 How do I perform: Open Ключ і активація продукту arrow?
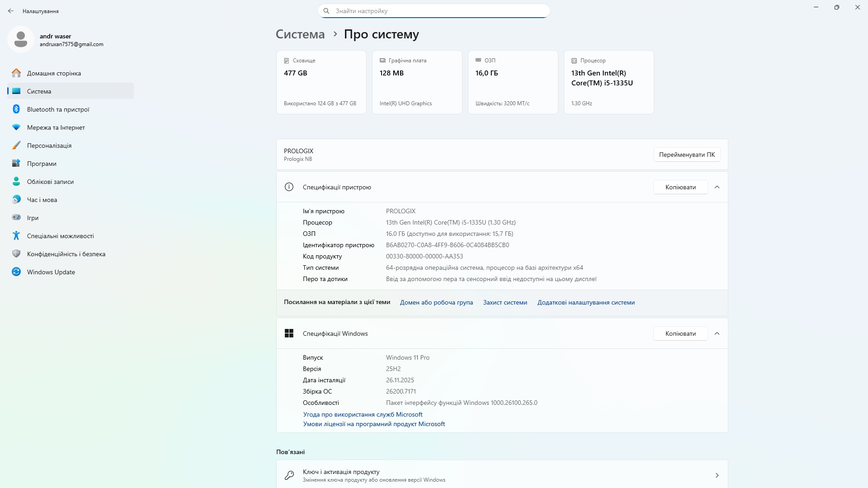click(x=717, y=475)
